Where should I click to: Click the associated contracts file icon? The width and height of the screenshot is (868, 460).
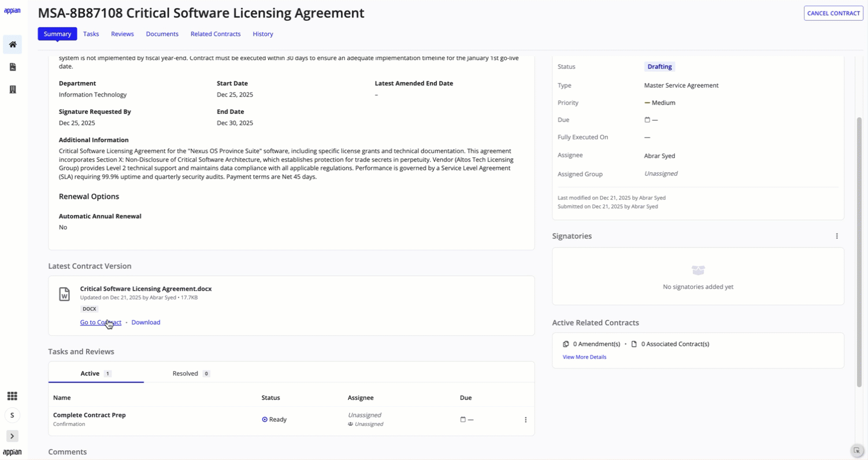pyautogui.click(x=634, y=344)
